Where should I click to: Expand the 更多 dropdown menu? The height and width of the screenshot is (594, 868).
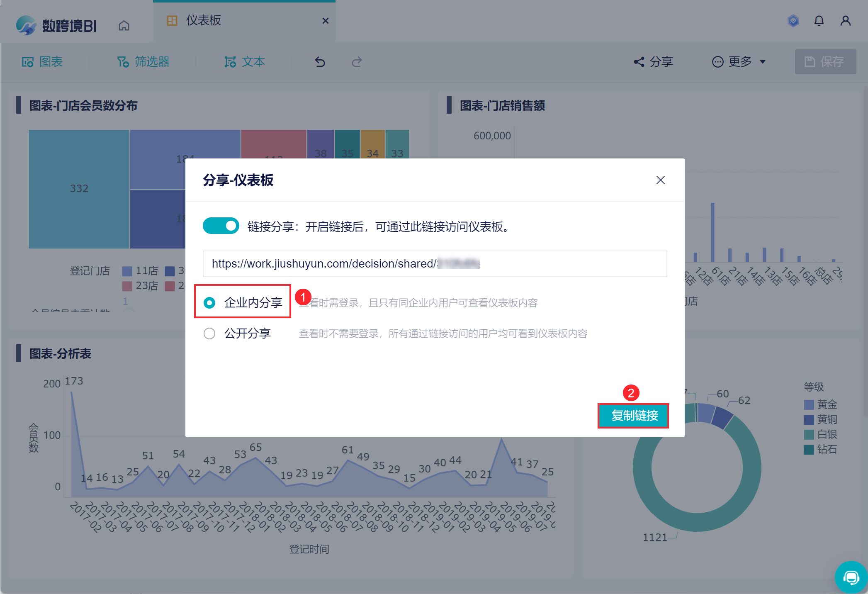tap(739, 62)
